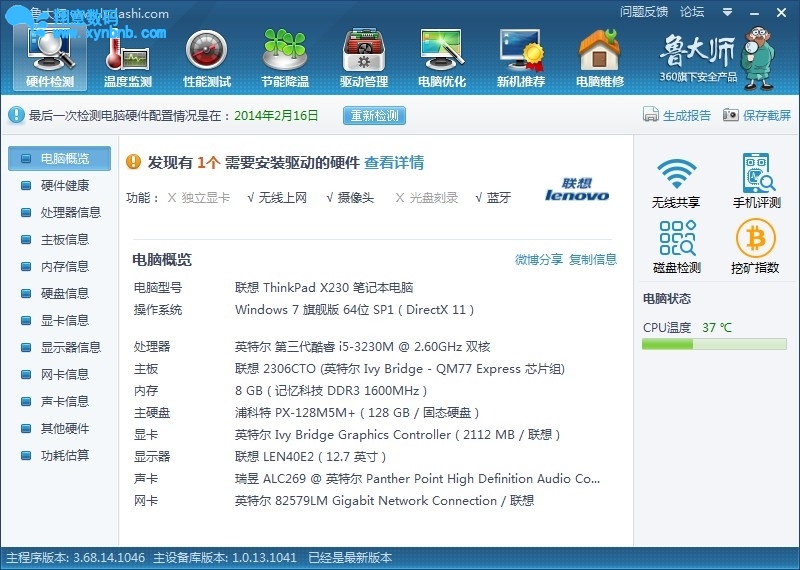Click the Lenovo brand logo
Image resolution: width=800 pixels, height=570 pixels.
(x=577, y=189)
